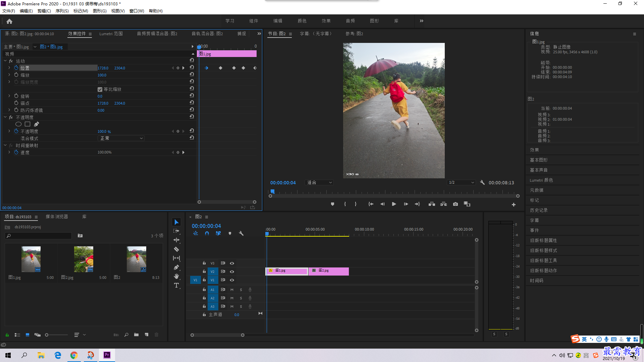Mute audio track A1

point(232,290)
